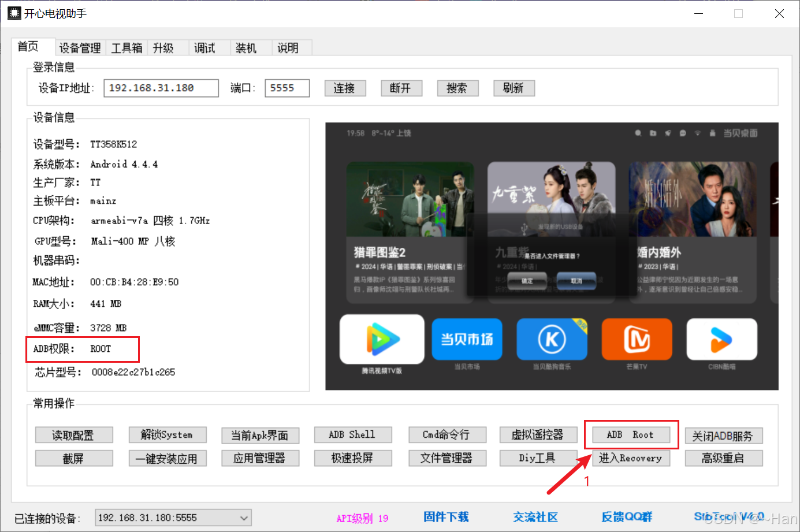This screenshot has height=532, width=800.
Task: Open 文件管理器
Action: pos(446,458)
